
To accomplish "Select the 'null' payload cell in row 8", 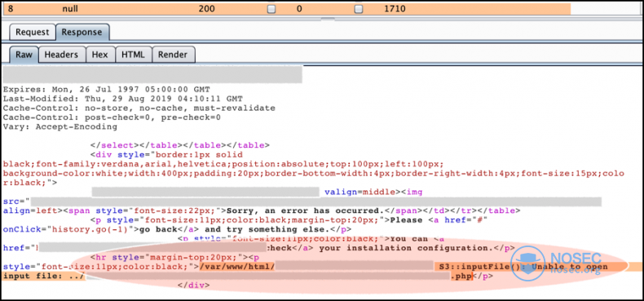I will point(70,9).
